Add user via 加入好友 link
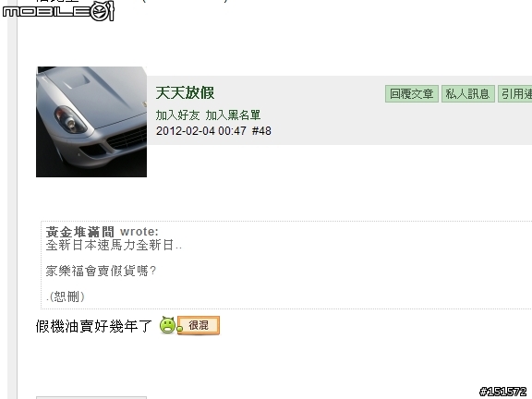The width and height of the screenshot is (532, 399). 177,115
